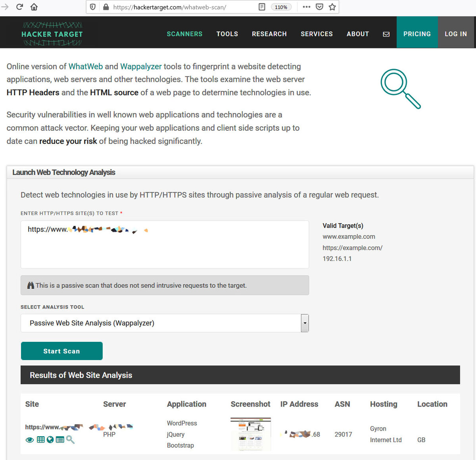Click the small magnifier icon in results row

click(x=70, y=439)
